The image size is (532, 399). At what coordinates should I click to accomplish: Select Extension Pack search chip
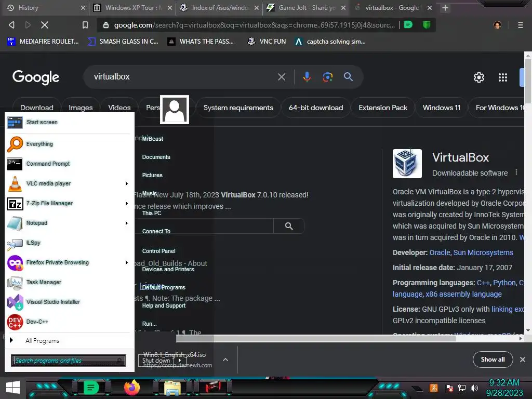click(x=383, y=108)
